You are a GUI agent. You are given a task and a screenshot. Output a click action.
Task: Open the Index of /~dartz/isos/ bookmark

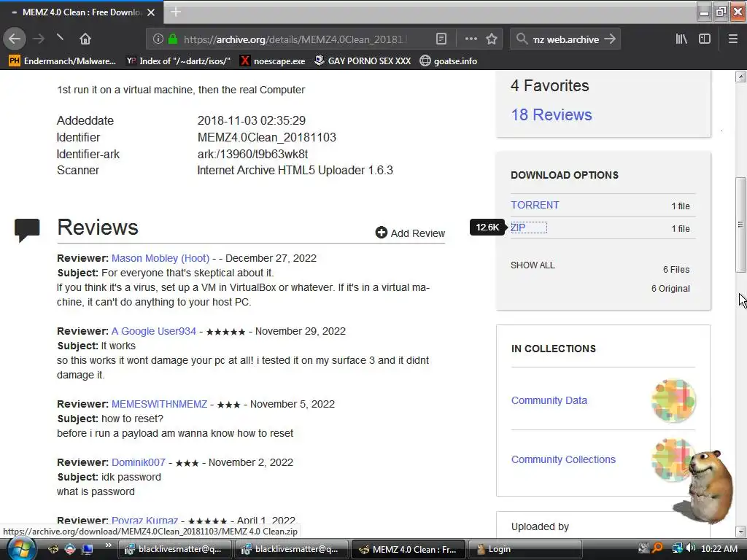[x=178, y=61]
